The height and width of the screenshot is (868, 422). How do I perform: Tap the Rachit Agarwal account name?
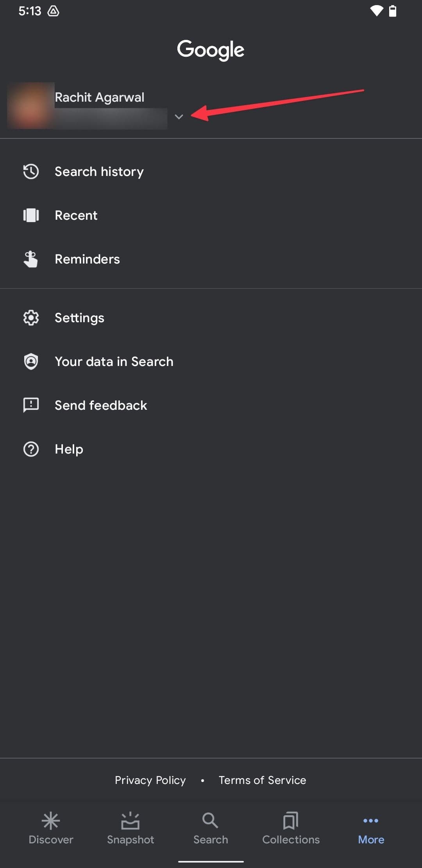point(99,97)
